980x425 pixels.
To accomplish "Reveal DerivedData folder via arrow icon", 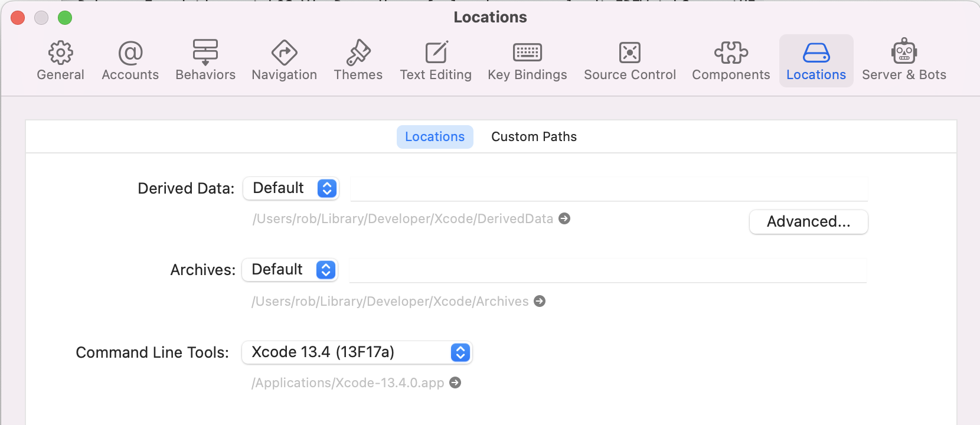I will coord(564,218).
